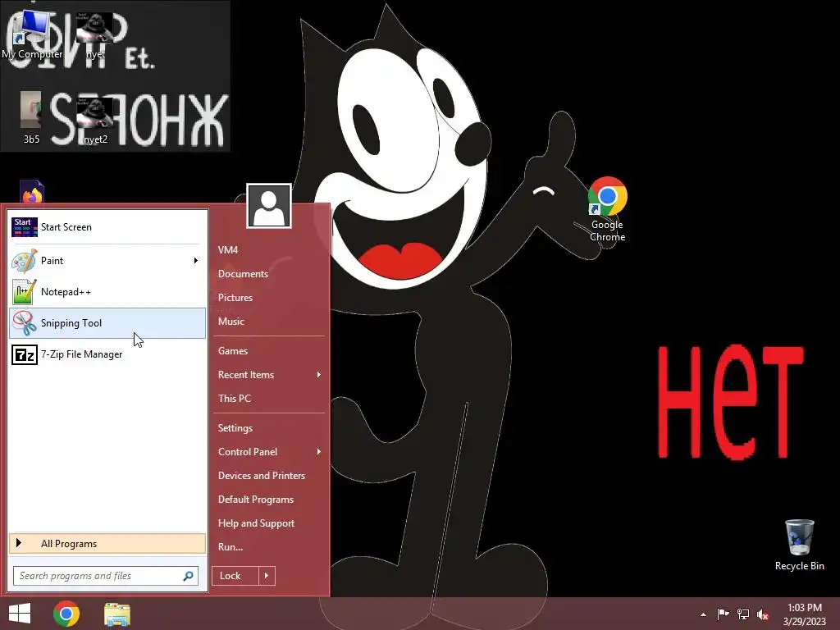
Task: Show hidden tray icons arrow
Action: [x=703, y=614]
